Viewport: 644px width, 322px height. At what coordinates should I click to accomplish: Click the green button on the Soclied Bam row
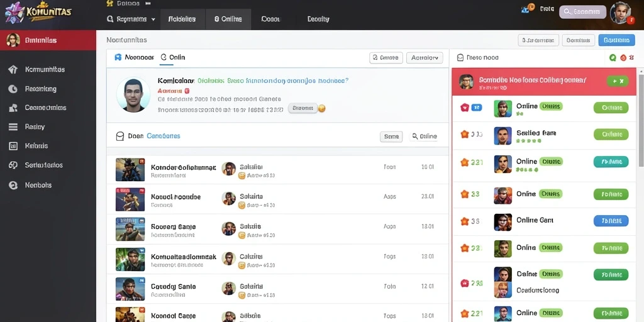click(611, 135)
